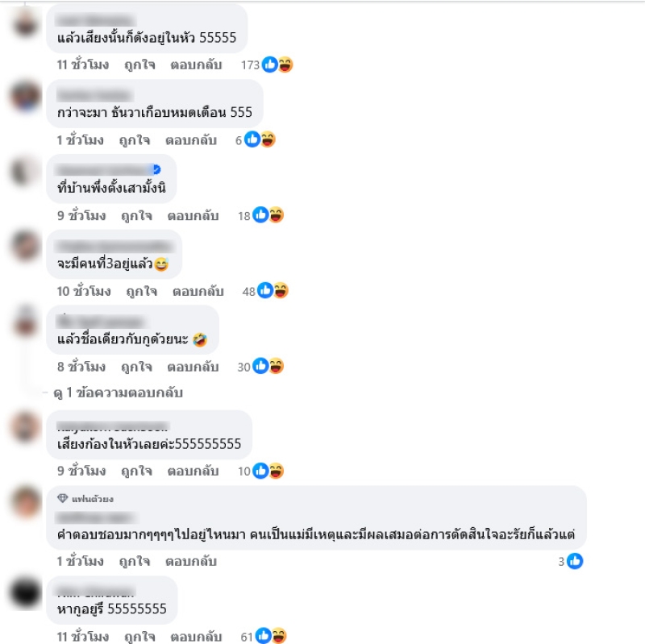Screen dimensions: 645x644
Task: Open the 9 ชั่วโมง timestamp under เสียงก้องในหัว comment
Action: 81,471
